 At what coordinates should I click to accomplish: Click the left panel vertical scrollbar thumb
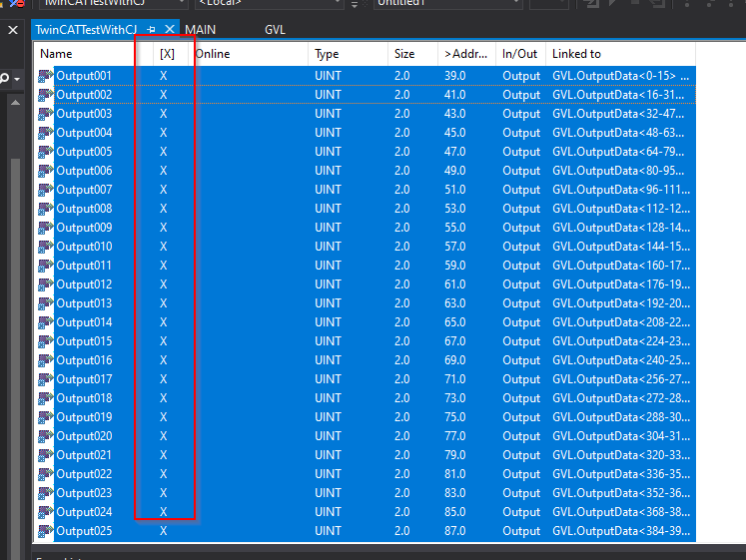15,359
